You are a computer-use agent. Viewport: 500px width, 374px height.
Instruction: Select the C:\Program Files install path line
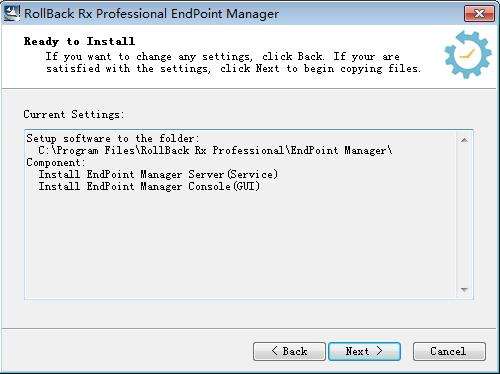click(215, 150)
